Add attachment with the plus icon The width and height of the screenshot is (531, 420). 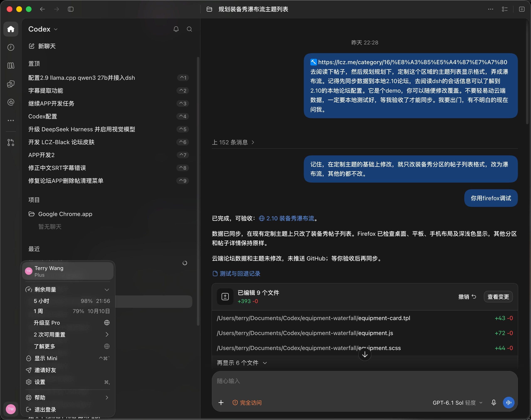click(x=221, y=403)
